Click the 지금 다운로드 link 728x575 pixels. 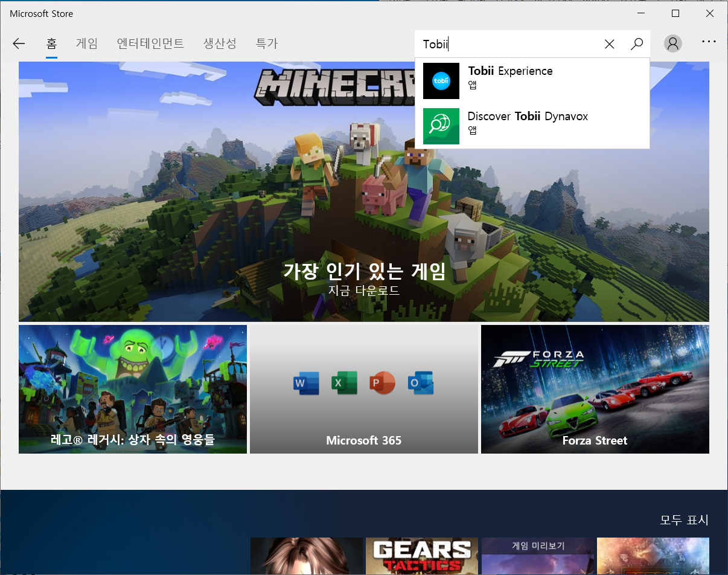click(x=364, y=290)
